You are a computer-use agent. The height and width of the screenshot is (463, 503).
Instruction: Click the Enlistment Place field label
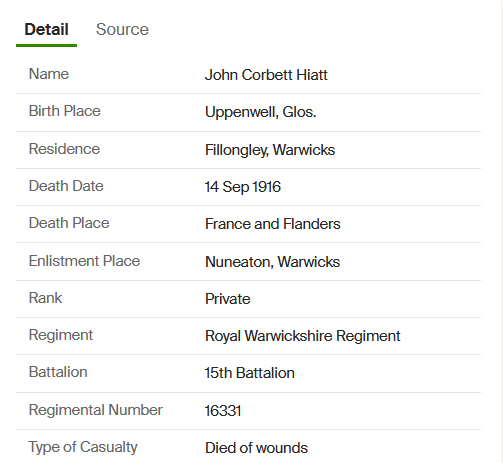[x=84, y=261]
